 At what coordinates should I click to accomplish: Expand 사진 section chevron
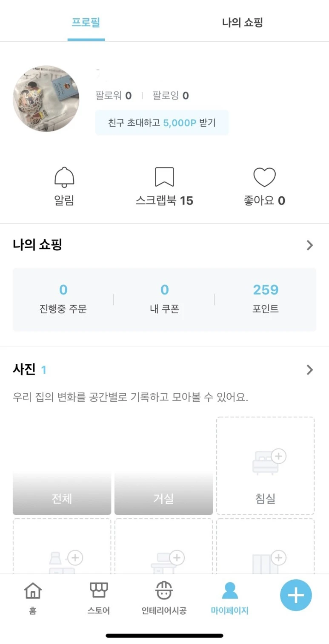[x=310, y=370]
